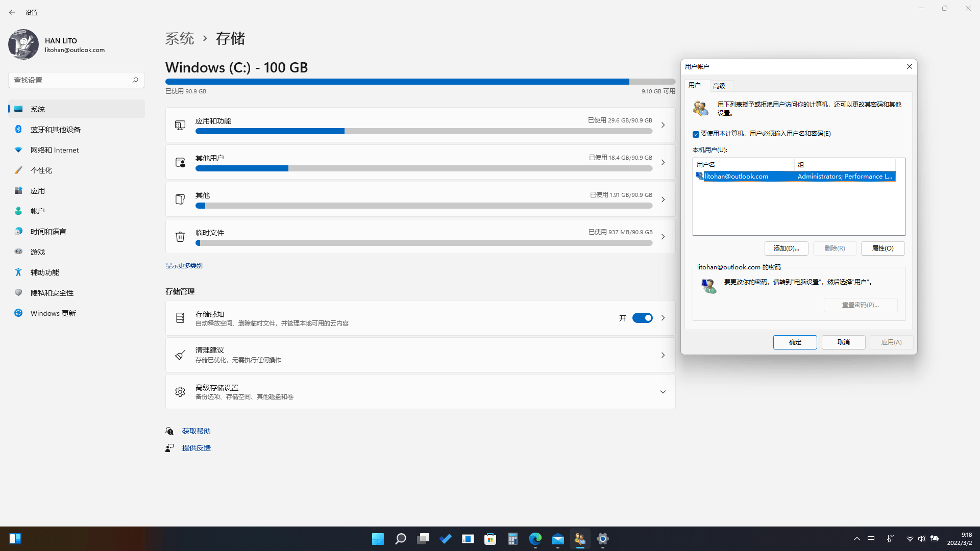Open Microsoft Edge from the taskbar

tap(535, 539)
